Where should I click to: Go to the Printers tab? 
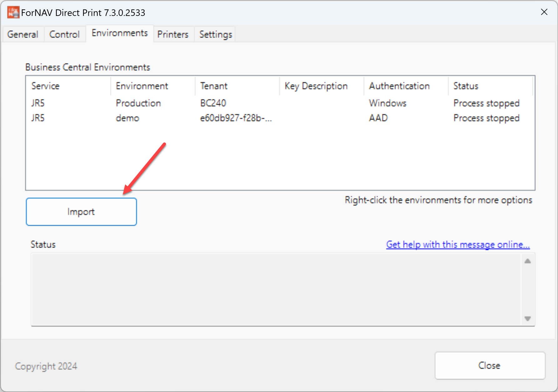point(173,34)
